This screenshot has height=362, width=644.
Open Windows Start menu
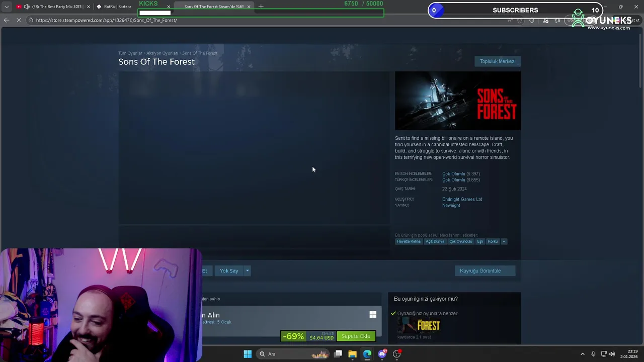pyautogui.click(x=248, y=354)
